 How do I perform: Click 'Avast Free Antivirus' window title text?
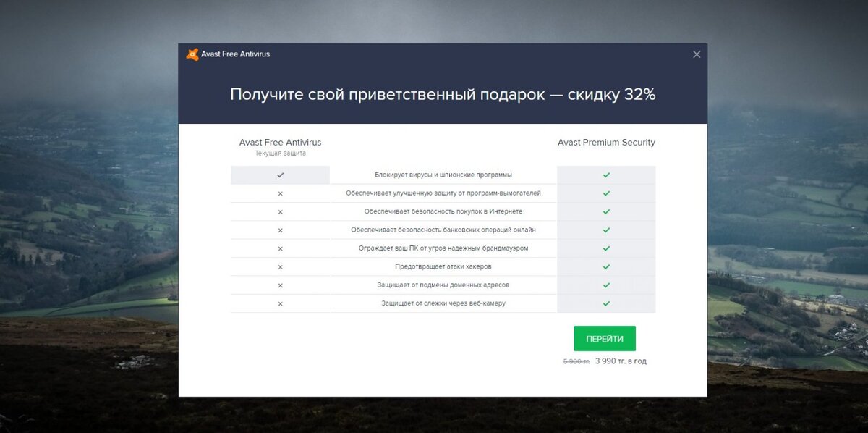click(235, 54)
